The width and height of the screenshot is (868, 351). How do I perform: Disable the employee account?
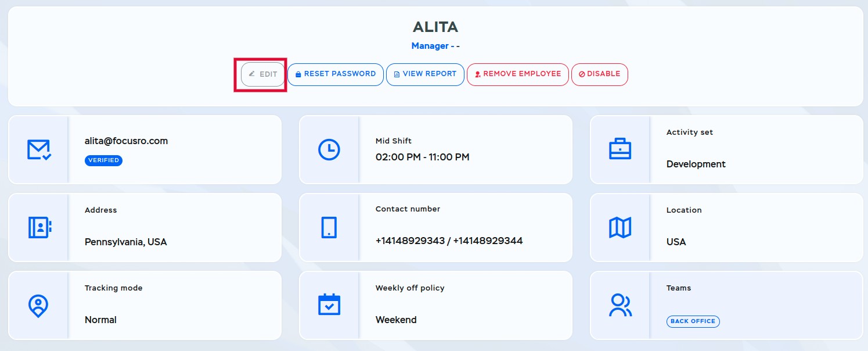point(599,74)
